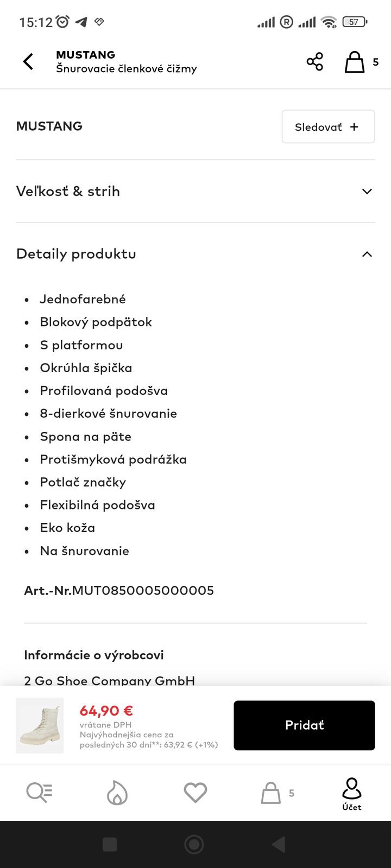This screenshot has height=868, width=391.
Task: Tap Pridať to add to bag
Action: pyautogui.click(x=304, y=725)
